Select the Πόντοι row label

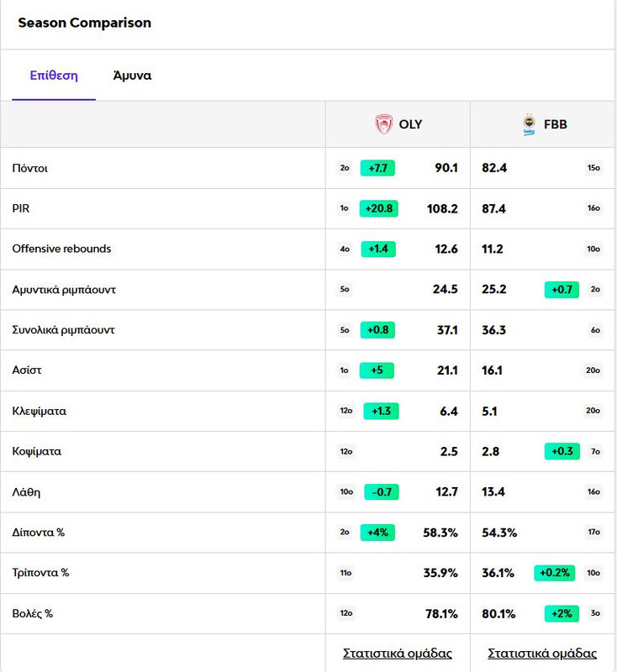coord(29,168)
